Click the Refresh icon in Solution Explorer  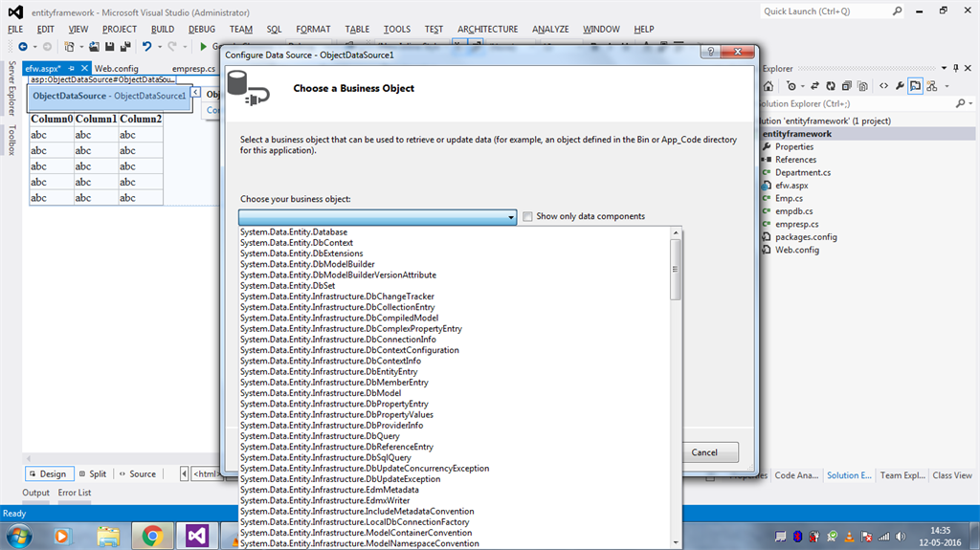coord(831,86)
